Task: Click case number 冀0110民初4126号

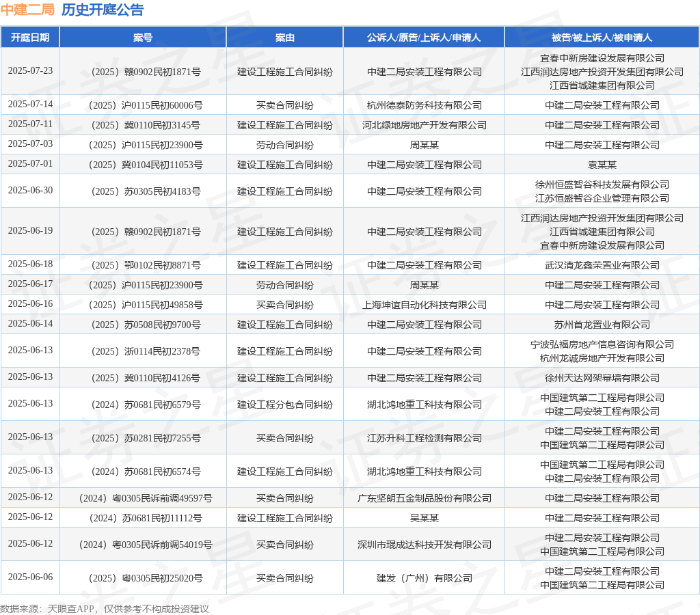Action: point(146,378)
